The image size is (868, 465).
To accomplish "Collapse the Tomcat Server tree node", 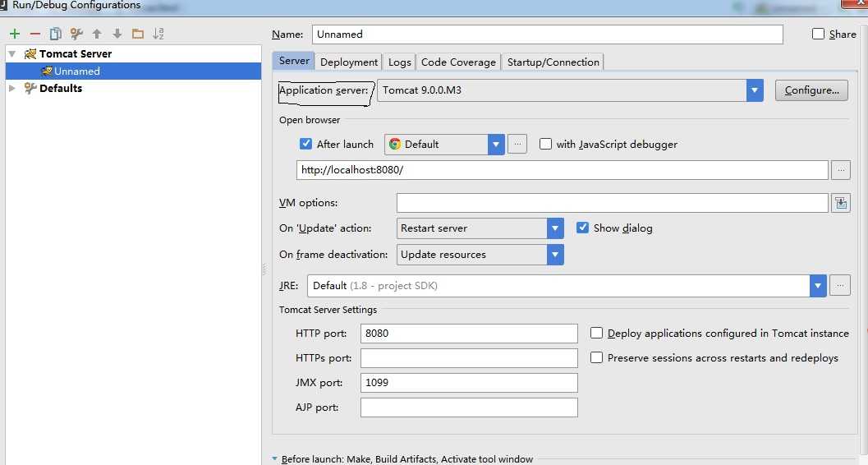I will pyautogui.click(x=11, y=53).
